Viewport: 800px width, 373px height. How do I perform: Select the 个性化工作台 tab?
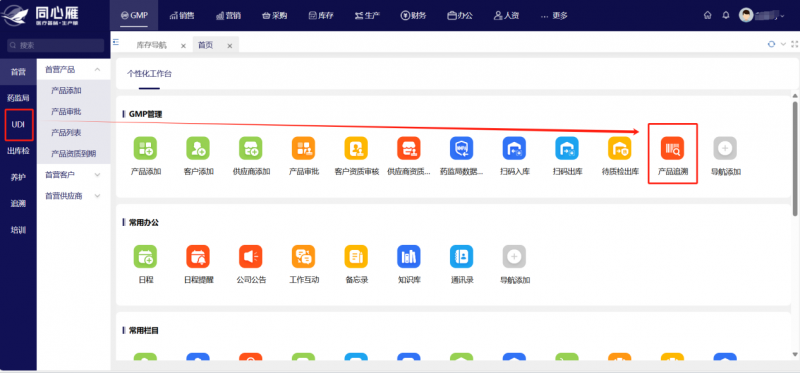(x=149, y=74)
